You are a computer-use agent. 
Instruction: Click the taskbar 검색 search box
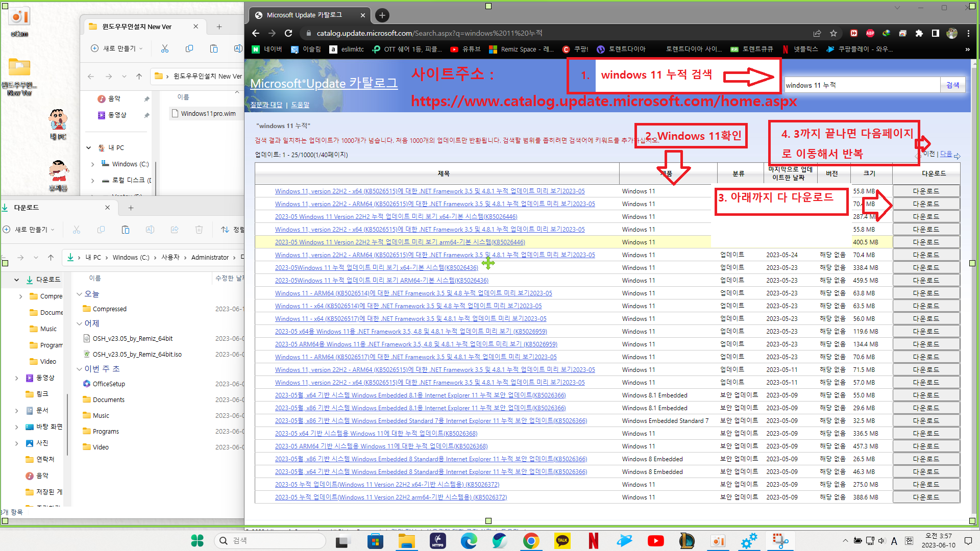click(x=270, y=541)
